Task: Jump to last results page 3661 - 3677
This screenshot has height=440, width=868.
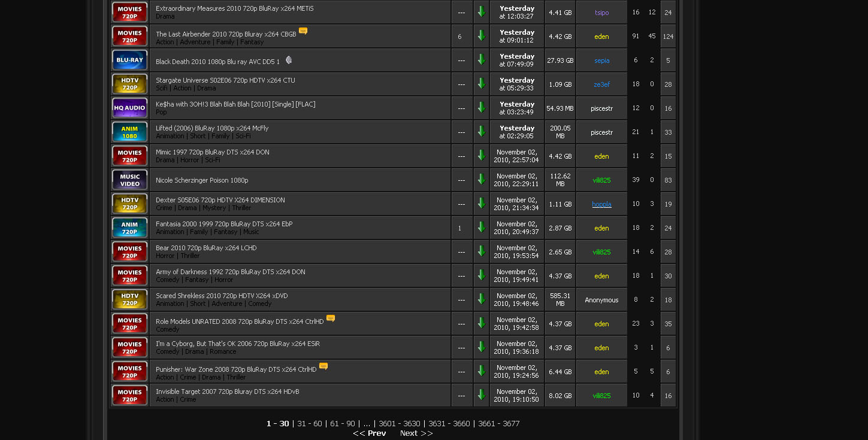Action: [x=498, y=424]
